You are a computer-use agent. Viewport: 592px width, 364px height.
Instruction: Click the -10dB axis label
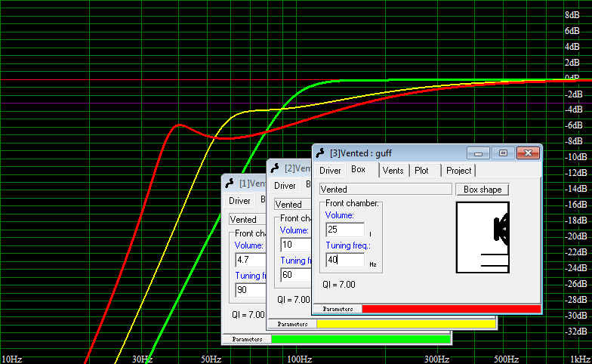tap(575, 157)
